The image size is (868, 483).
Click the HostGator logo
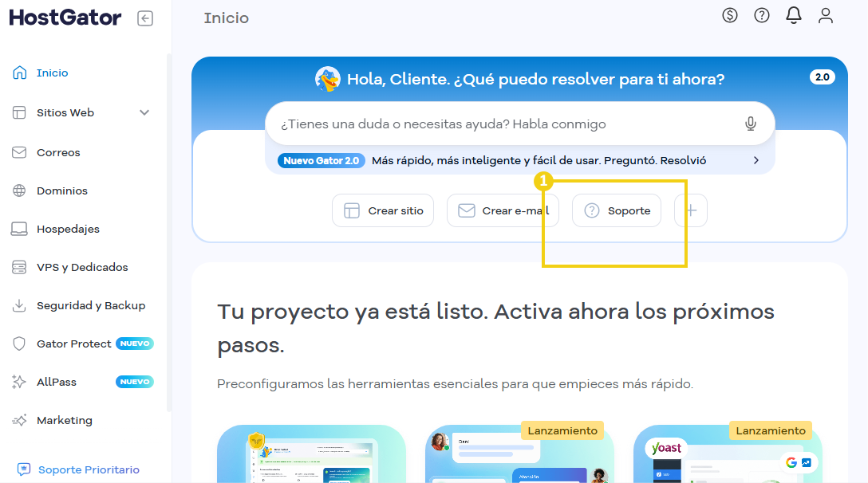point(65,18)
